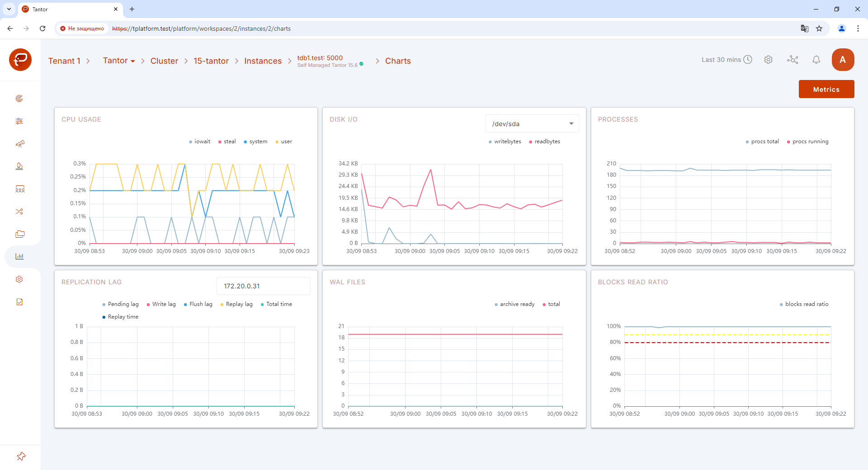Reload the page
The height and width of the screenshot is (470, 868).
(42, 28)
